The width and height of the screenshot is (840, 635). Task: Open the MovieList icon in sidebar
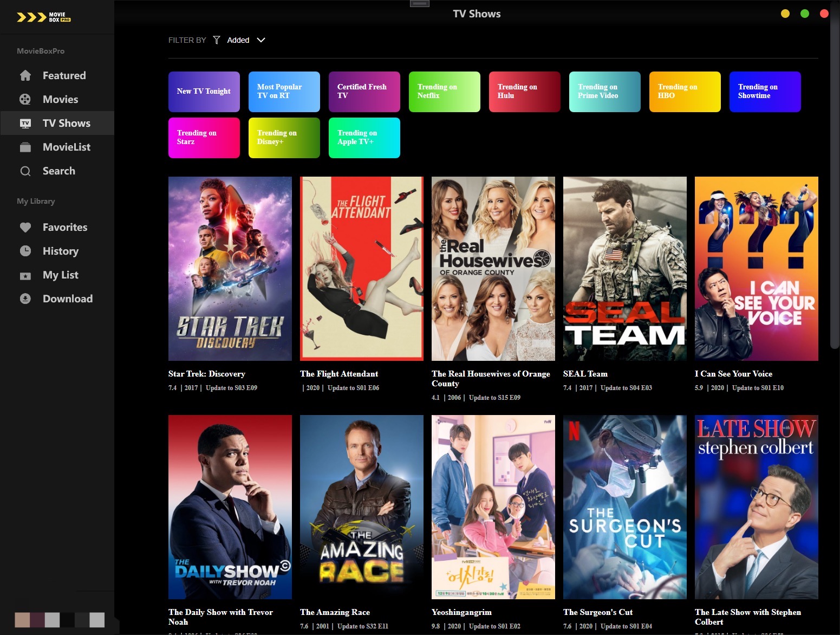tap(25, 147)
